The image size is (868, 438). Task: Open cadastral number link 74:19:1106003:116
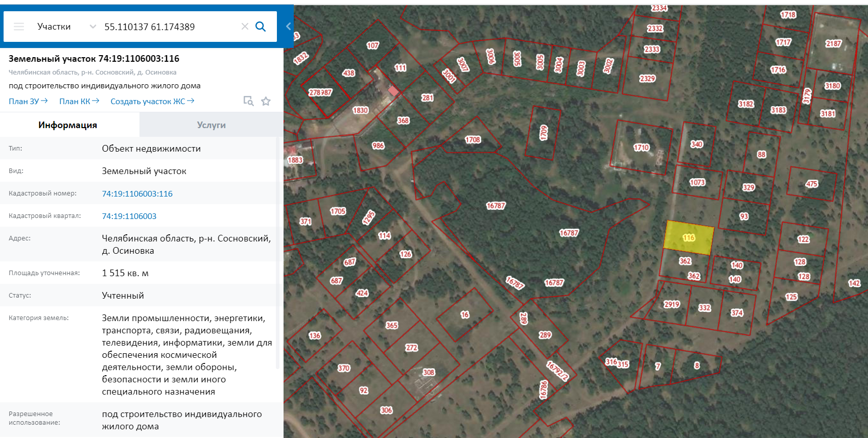tap(137, 193)
